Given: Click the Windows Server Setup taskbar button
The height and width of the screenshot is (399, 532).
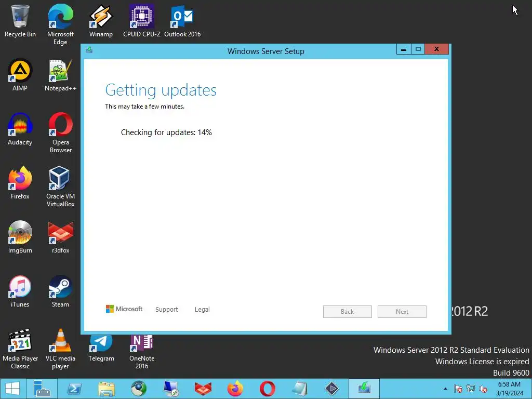Looking at the screenshot, I should [x=364, y=389].
